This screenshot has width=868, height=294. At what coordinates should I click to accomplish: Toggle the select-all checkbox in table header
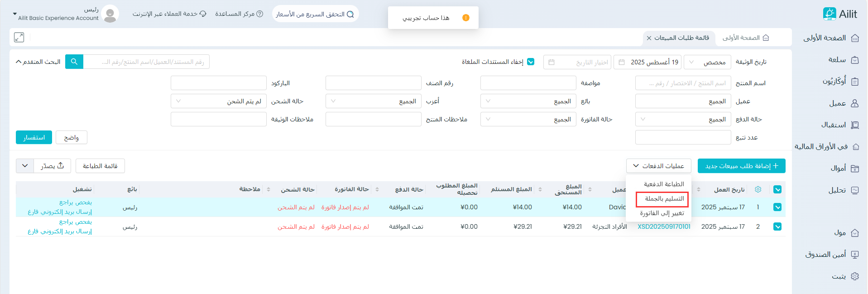[x=777, y=189]
